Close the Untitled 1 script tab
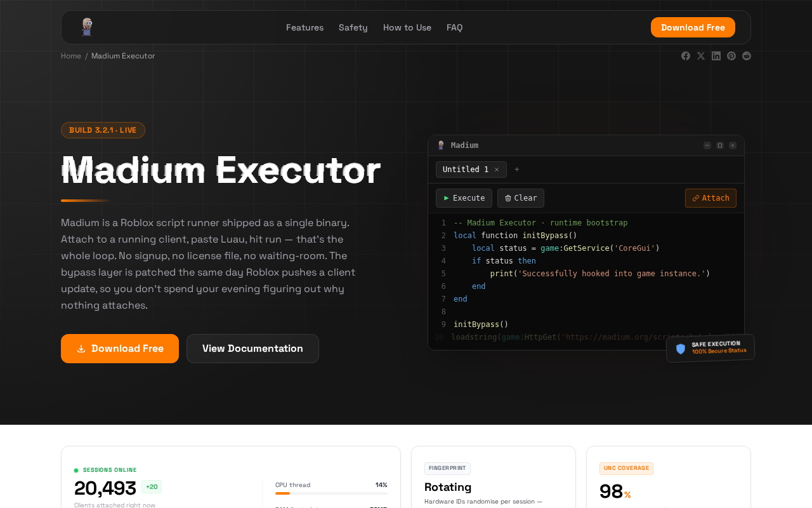 coord(497,170)
